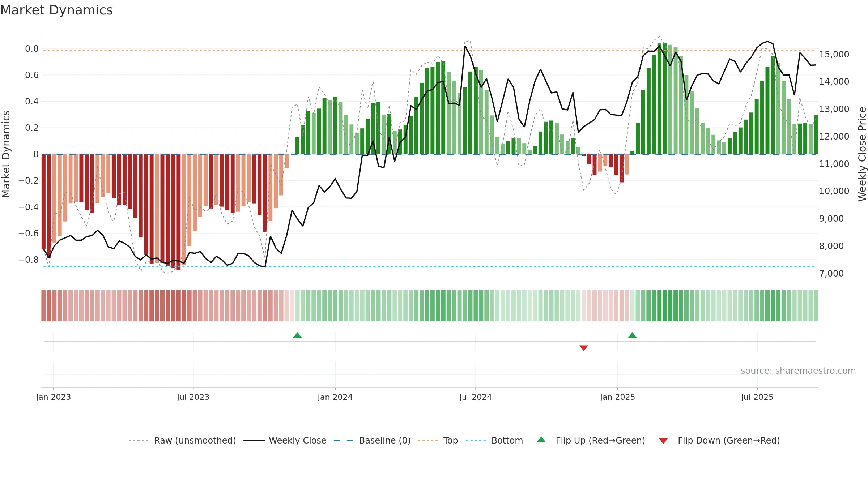
Task: Click the 0.4 left axis label
Action: pos(32,101)
